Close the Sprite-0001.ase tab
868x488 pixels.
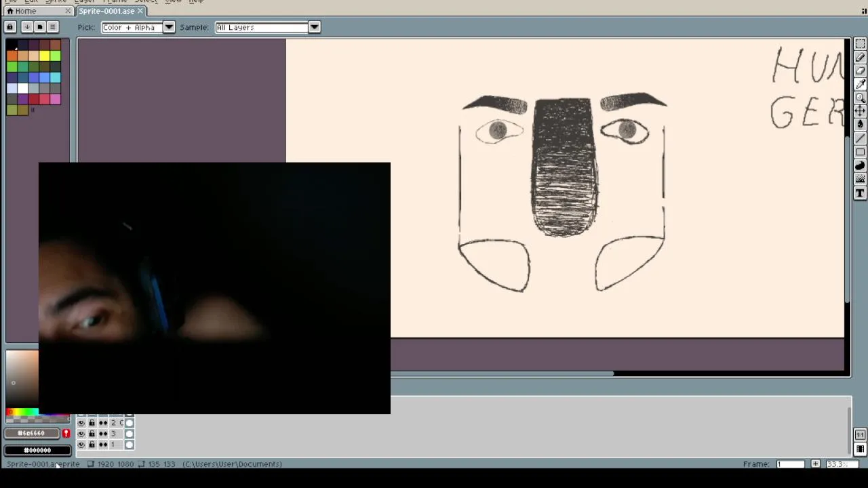(x=140, y=11)
